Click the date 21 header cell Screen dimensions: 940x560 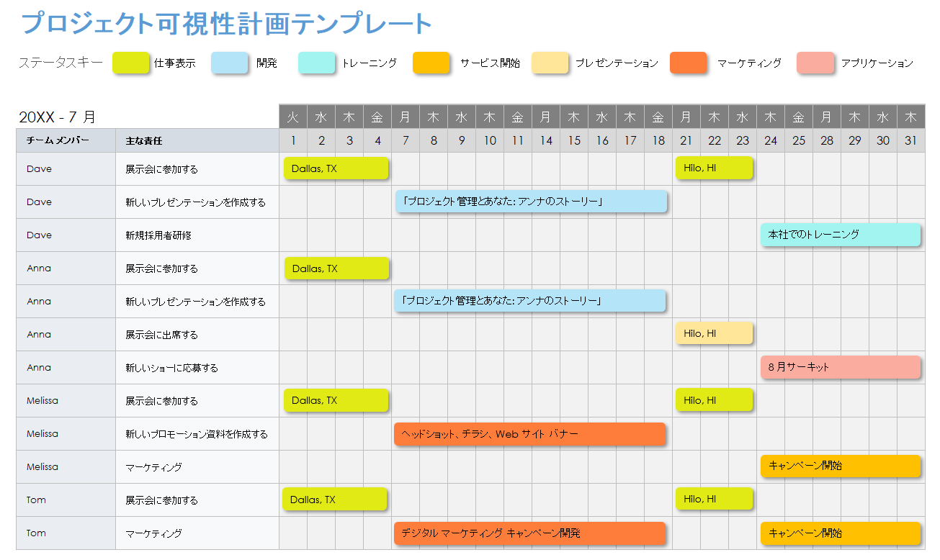[686, 140]
